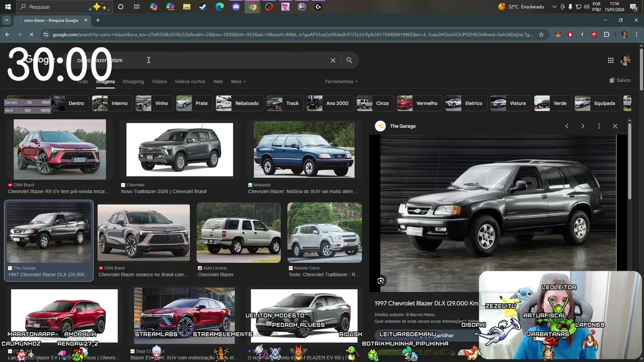Open preview panel more options
The image size is (644, 362).
599,126
